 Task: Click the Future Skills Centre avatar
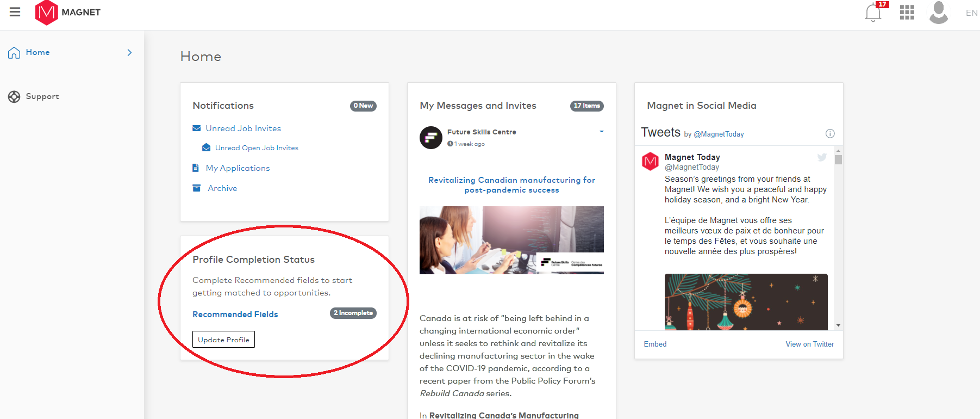(x=431, y=138)
